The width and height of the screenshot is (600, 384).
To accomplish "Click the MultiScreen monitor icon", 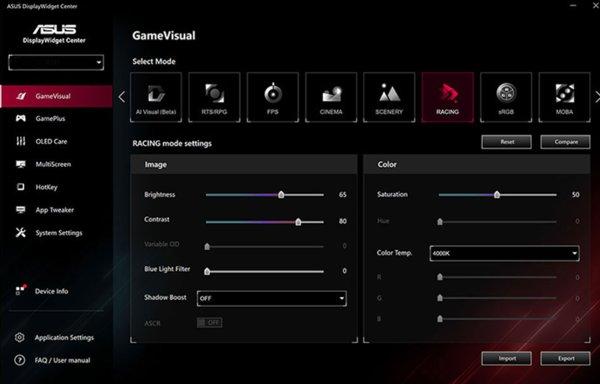I will [x=21, y=164].
